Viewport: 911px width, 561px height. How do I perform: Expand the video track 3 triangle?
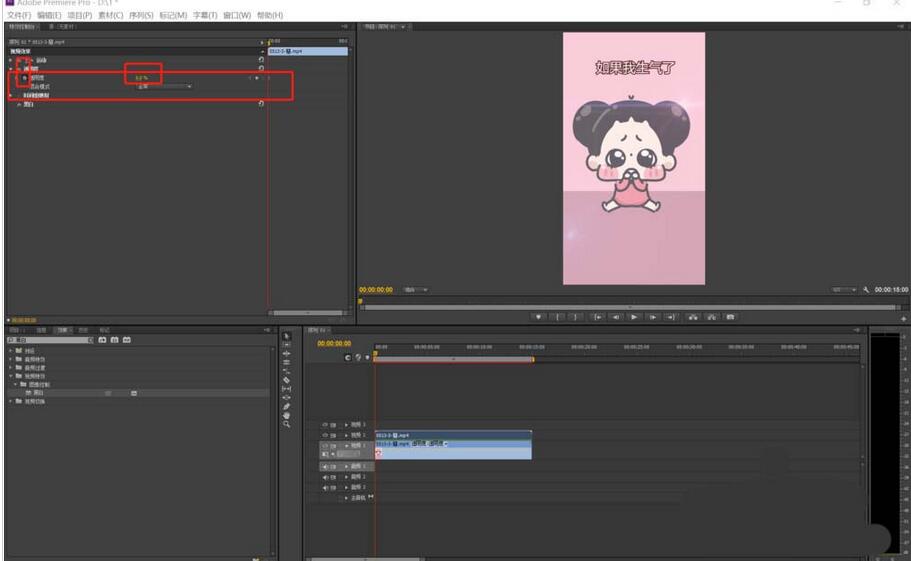(347, 425)
